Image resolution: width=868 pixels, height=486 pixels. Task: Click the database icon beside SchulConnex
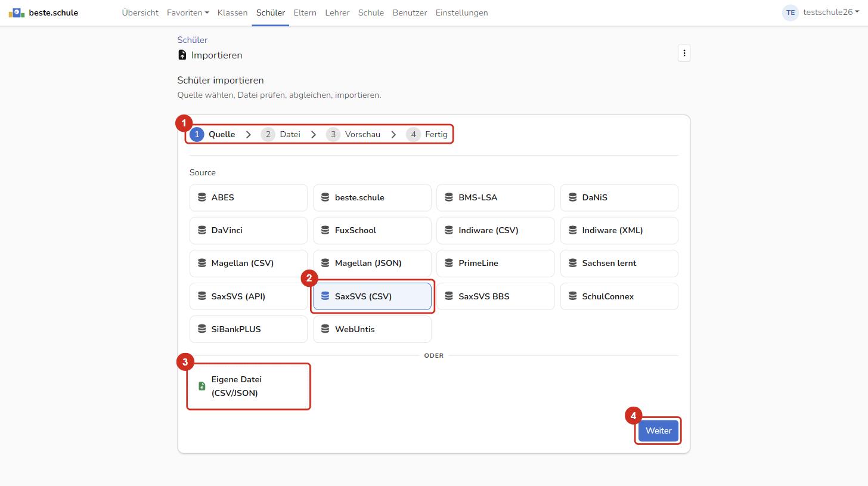coord(572,296)
